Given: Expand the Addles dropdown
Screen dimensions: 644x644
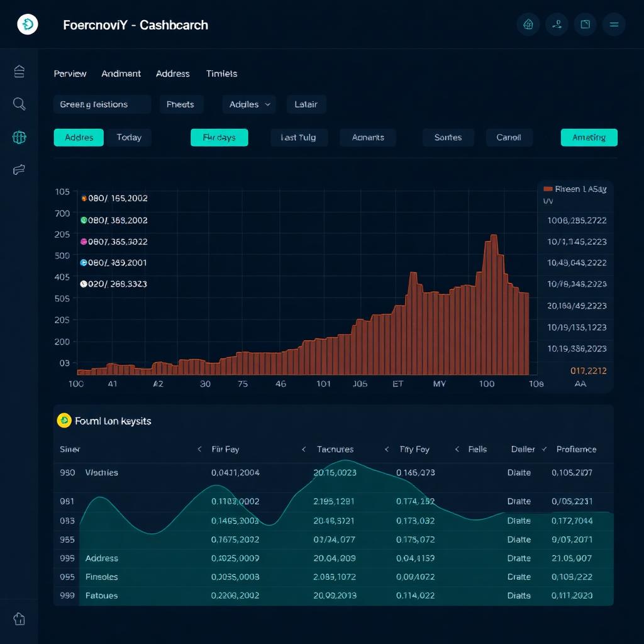Looking at the screenshot, I should pos(249,104).
